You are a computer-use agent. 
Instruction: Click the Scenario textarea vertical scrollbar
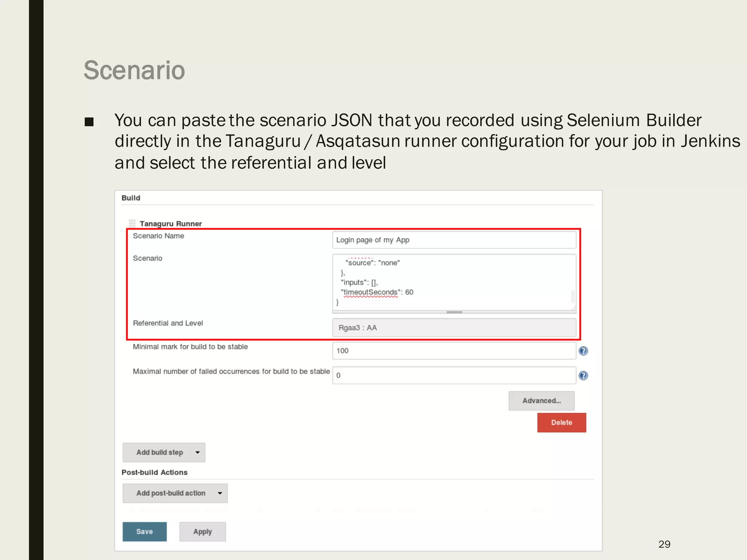(573, 296)
